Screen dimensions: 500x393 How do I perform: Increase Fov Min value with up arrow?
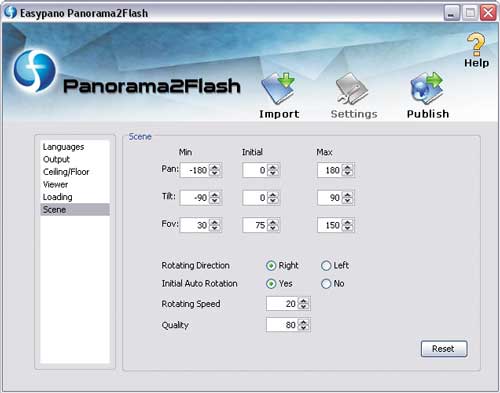tap(215, 222)
